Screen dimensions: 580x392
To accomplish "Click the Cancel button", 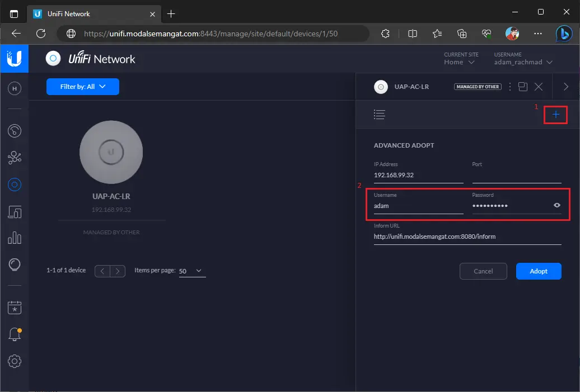I will [x=483, y=271].
